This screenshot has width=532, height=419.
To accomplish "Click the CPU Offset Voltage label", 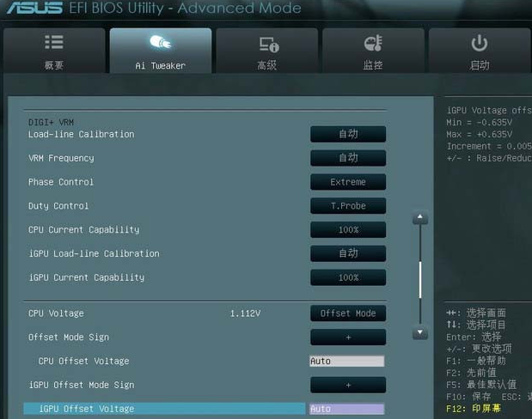I will pyautogui.click(x=84, y=361).
